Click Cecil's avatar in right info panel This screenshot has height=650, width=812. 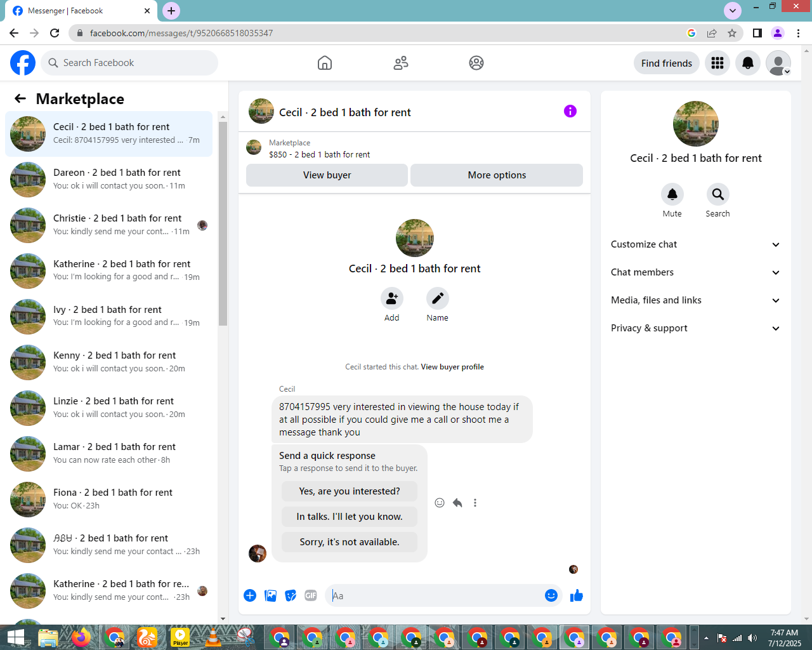(x=696, y=124)
